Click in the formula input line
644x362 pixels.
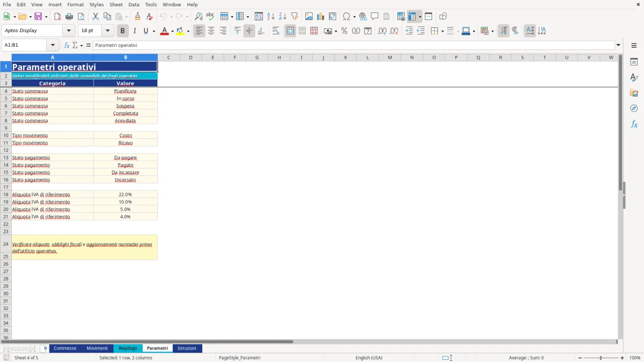(x=354, y=45)
